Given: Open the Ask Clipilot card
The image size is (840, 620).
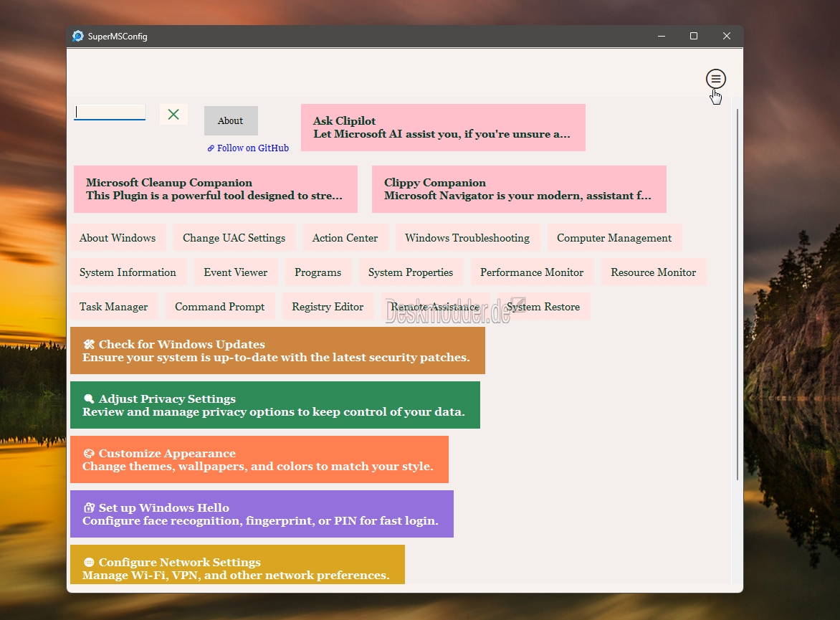Looking at the screenshot, I should [x=443, y=128].
